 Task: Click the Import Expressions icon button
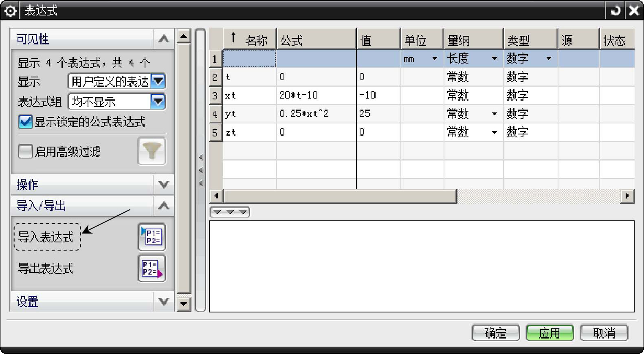pyautogui.click(x=152, y=237)
